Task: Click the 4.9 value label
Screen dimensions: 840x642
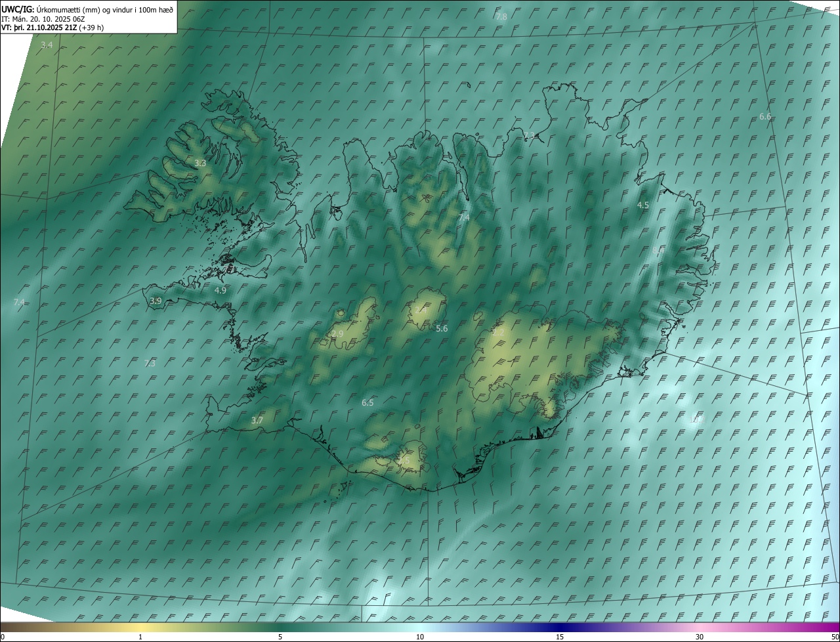Action: pyautogui.click(x=220, y=289)
